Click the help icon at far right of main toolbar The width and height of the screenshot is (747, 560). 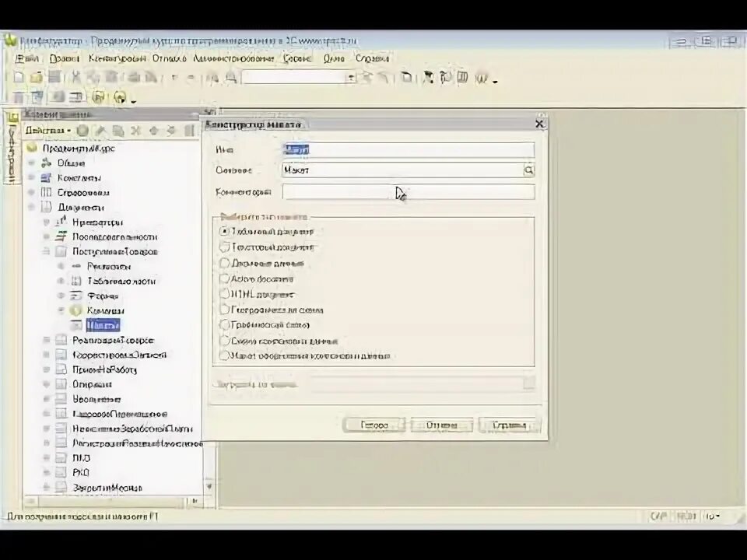482,77
